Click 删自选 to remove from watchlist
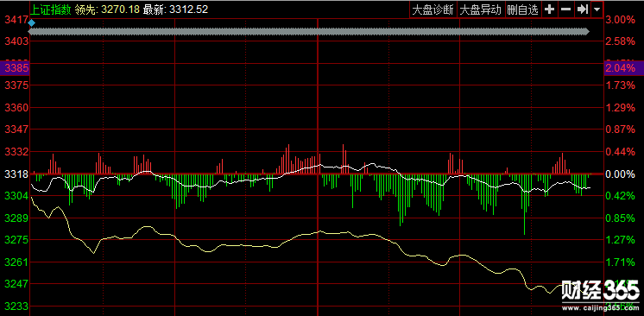This screenshot has width=644, height=316. [x=523, y=9]
